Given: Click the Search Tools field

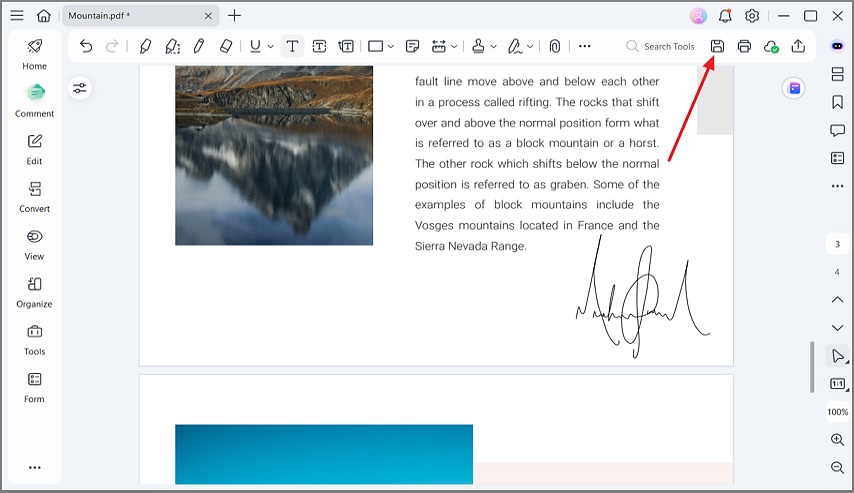Looking at the screenshot, I should (x=660, y=46).
